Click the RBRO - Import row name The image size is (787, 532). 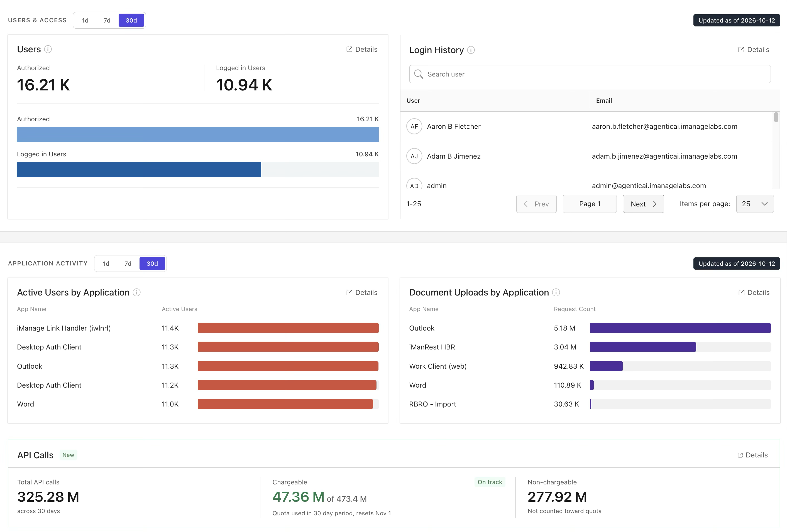tap(432, 404)
